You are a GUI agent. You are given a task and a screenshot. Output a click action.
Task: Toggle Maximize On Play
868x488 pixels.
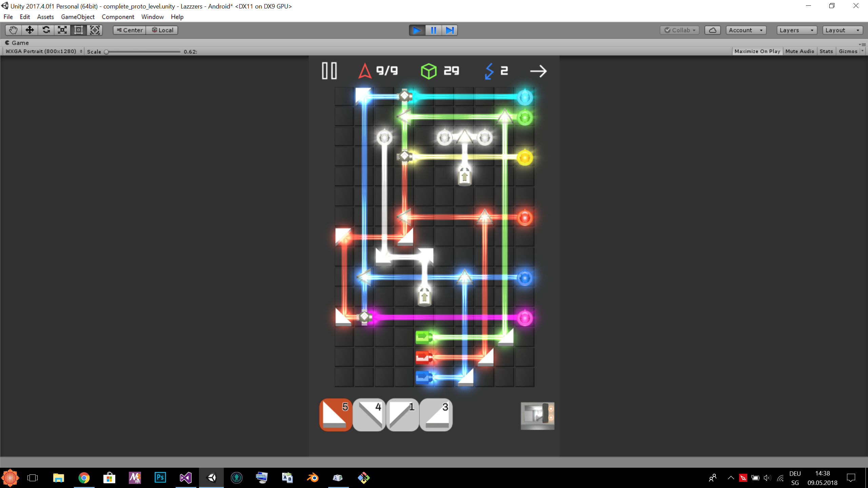pos(757,51)
